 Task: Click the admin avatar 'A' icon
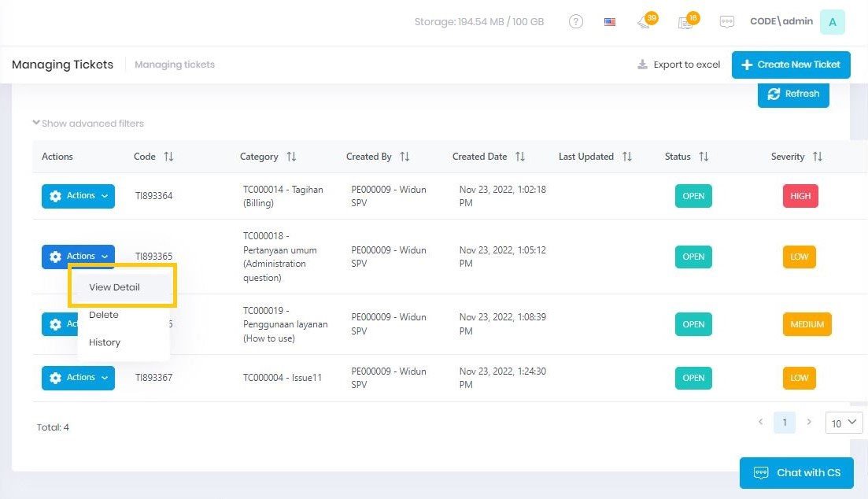click(832, 22)
